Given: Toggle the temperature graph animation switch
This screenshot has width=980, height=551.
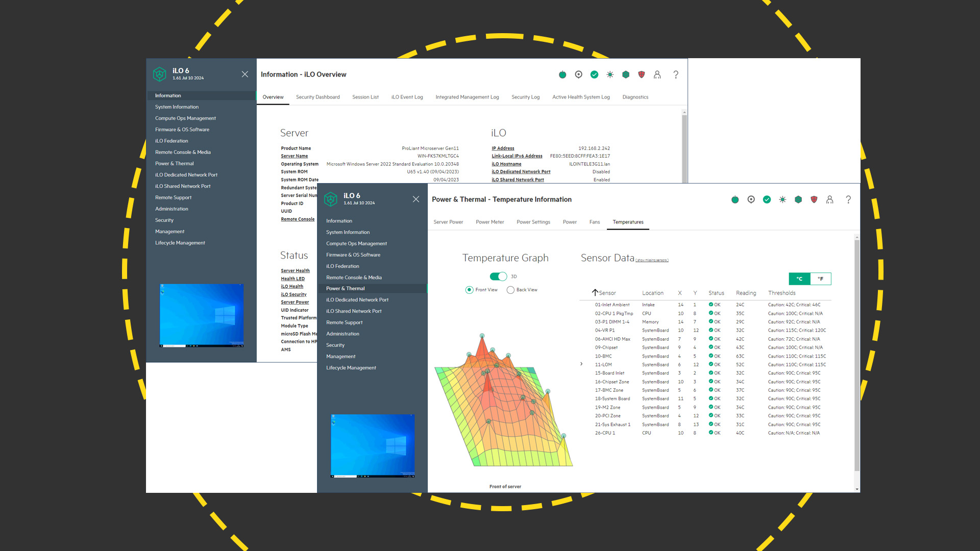Looking at the screenshot, I should coord(498,276).
